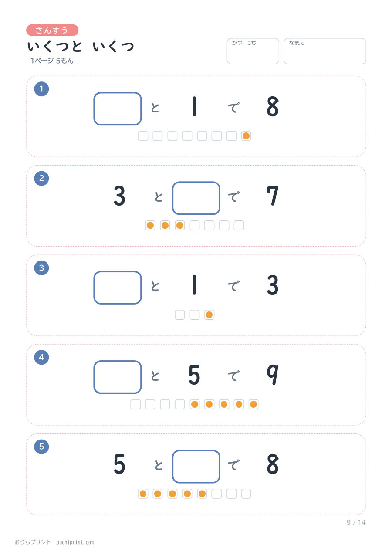This screenshot has width=392, height=555.
Task: Click the pink さんすう subject badge
Action: point(52,30)
